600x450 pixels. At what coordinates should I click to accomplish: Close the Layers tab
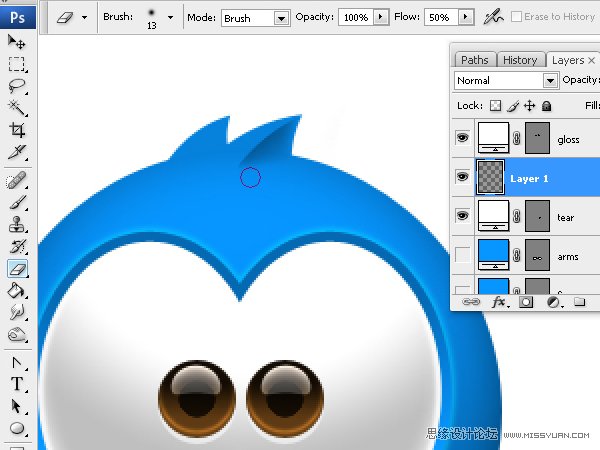592,60
